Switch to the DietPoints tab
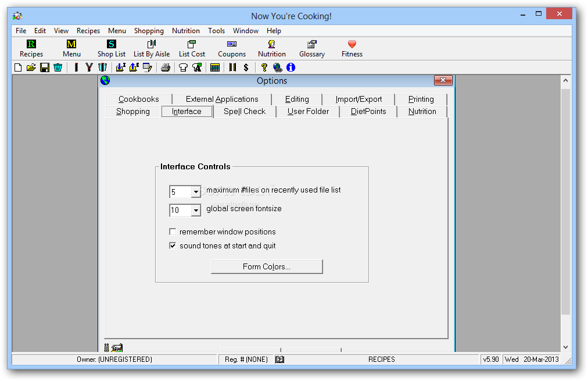This screenshot has width=588, height=381. 368,112
